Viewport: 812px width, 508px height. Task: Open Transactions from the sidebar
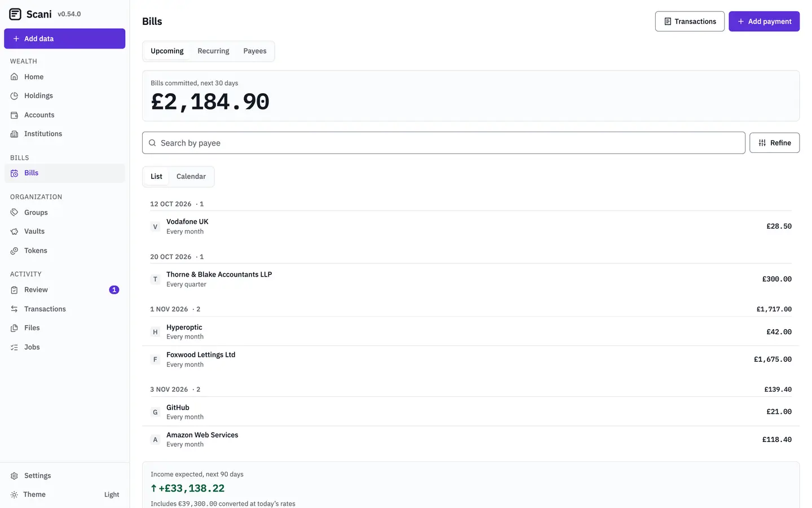click(64, 309)
